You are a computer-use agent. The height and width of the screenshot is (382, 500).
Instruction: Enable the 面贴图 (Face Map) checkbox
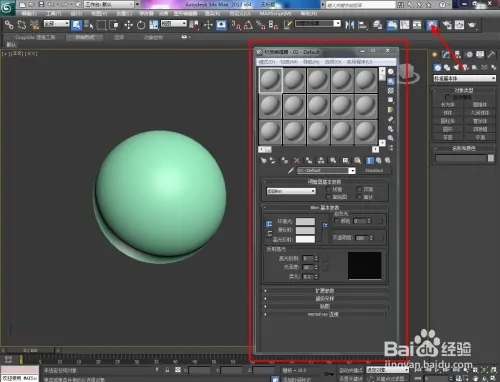328,197
